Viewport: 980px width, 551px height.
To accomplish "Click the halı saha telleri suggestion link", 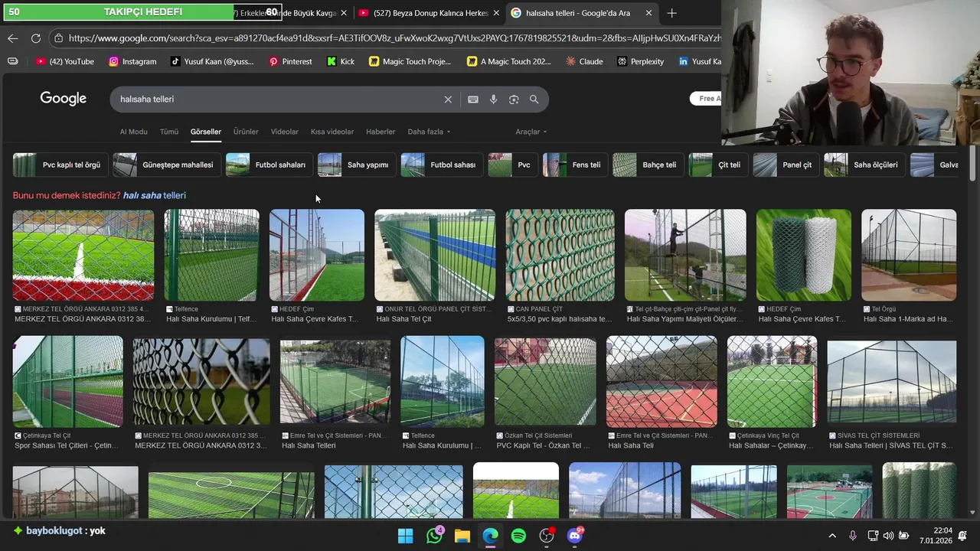I will point(154,195).
